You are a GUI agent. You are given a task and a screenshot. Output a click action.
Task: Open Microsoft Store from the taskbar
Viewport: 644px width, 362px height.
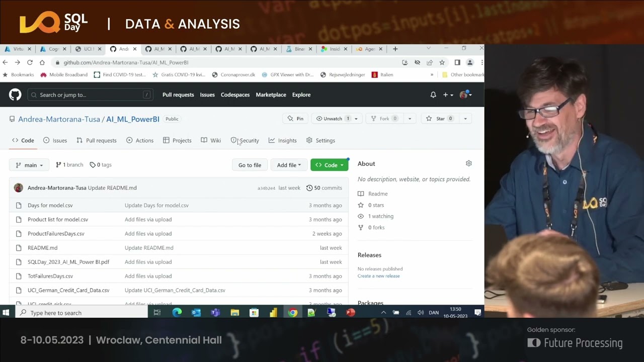(254, 313)
